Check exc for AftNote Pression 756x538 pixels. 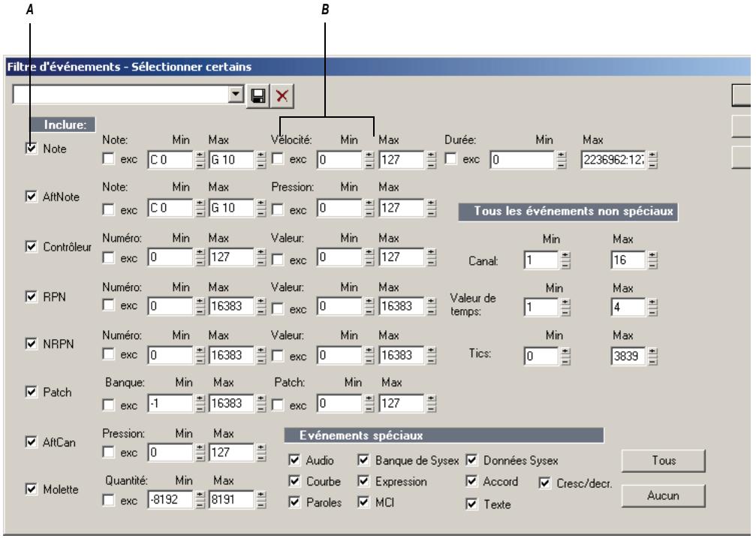coord(278,209)
